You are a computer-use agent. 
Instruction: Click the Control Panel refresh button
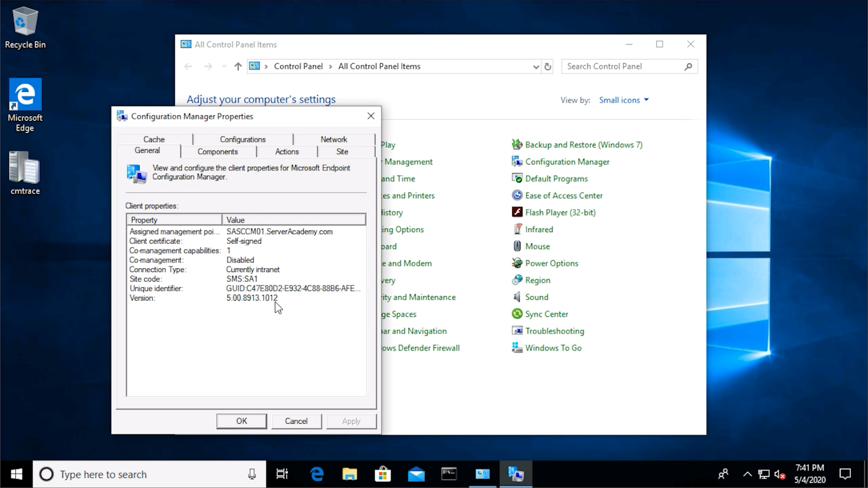548,66
